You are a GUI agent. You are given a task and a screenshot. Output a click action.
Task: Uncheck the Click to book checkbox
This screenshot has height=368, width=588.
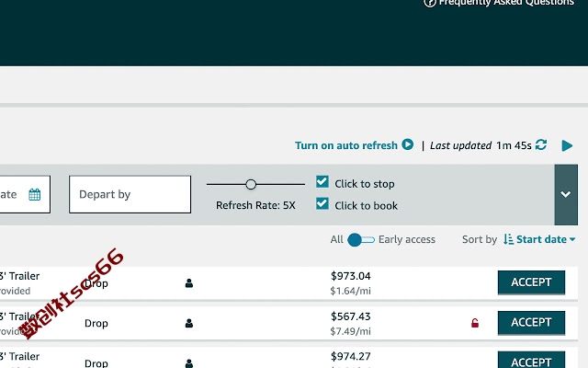pyautogui.click(x=322, y=203)
